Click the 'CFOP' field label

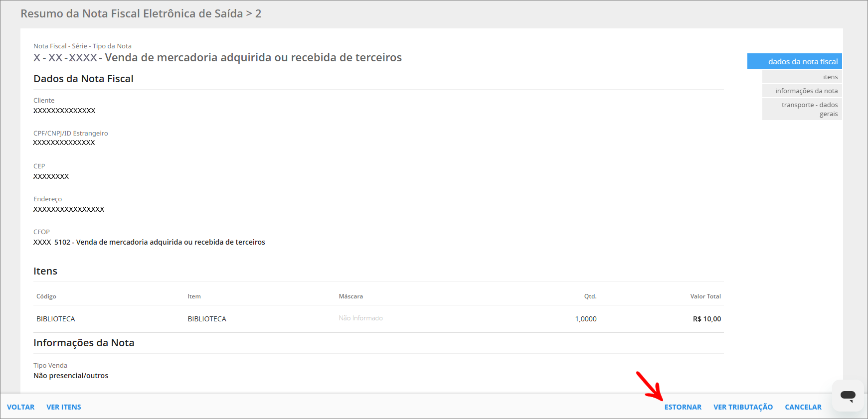pos(41,232)
